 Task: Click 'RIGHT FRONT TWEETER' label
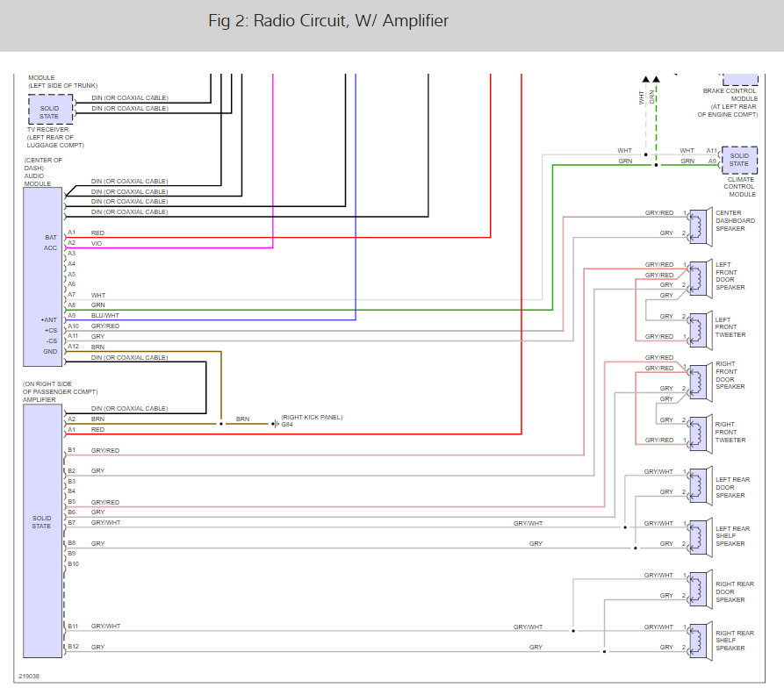click(730, 433)
